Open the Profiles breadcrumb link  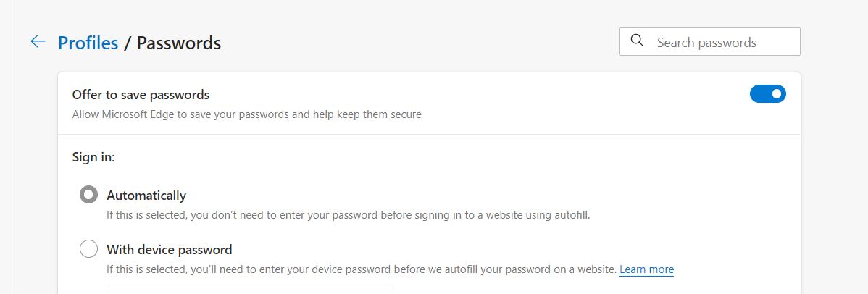(x=88, y=43)
